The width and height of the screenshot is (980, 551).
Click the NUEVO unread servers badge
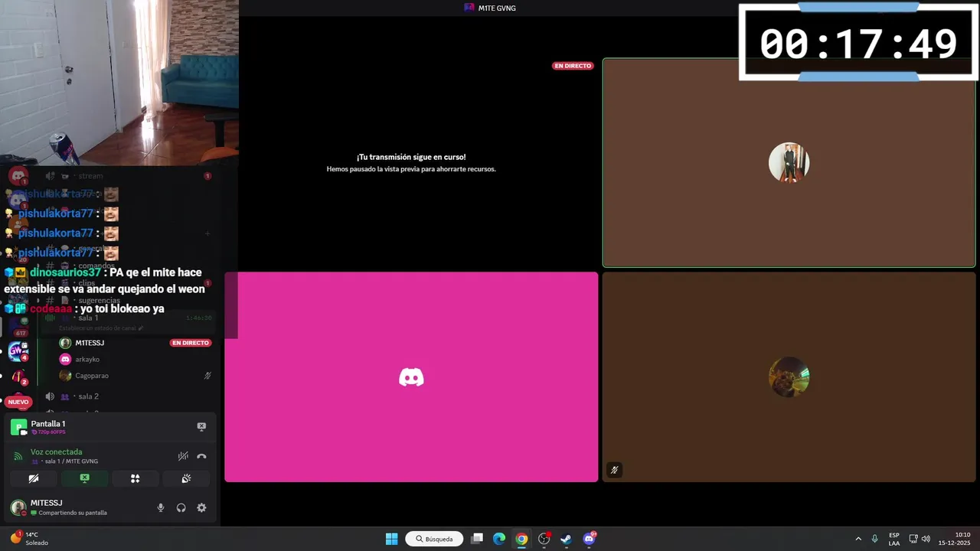tap(18, 402)
